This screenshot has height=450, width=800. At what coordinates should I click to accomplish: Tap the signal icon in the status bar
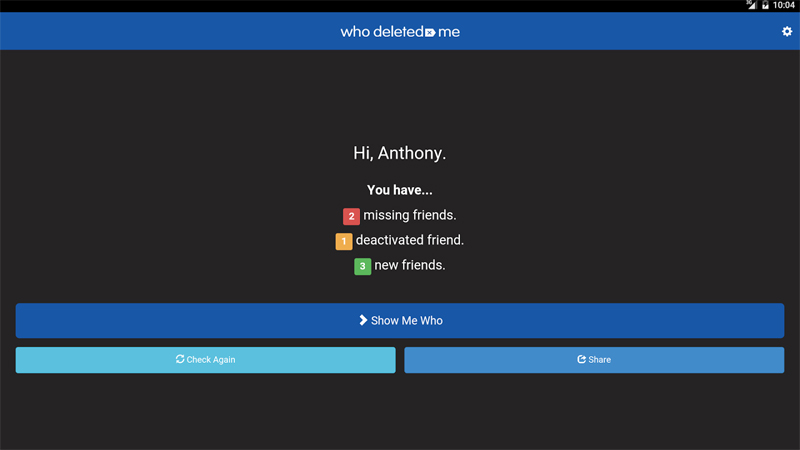[x=751, y=5]
